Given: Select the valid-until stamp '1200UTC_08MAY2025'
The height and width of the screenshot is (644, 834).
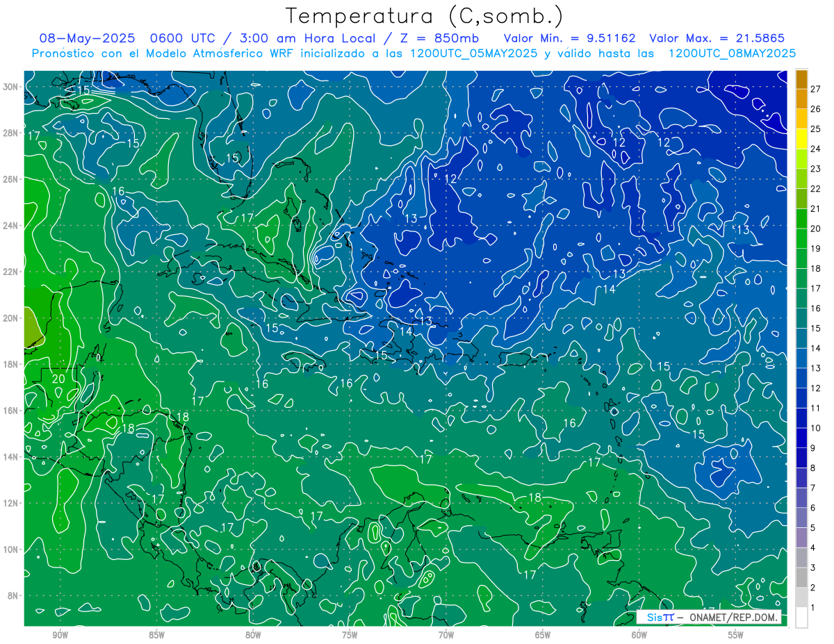Looking at the screenshot, I should (732, 53).
